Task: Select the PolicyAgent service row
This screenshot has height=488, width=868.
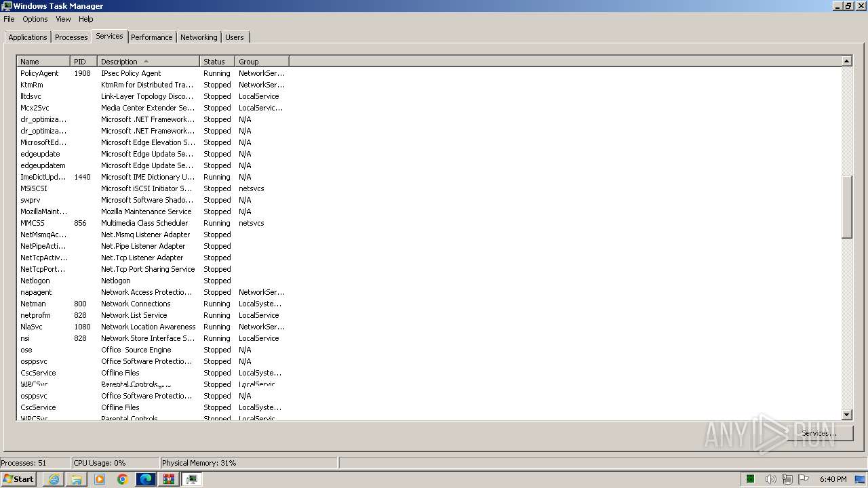Action: pyautogui.click(x=153, y=73)
